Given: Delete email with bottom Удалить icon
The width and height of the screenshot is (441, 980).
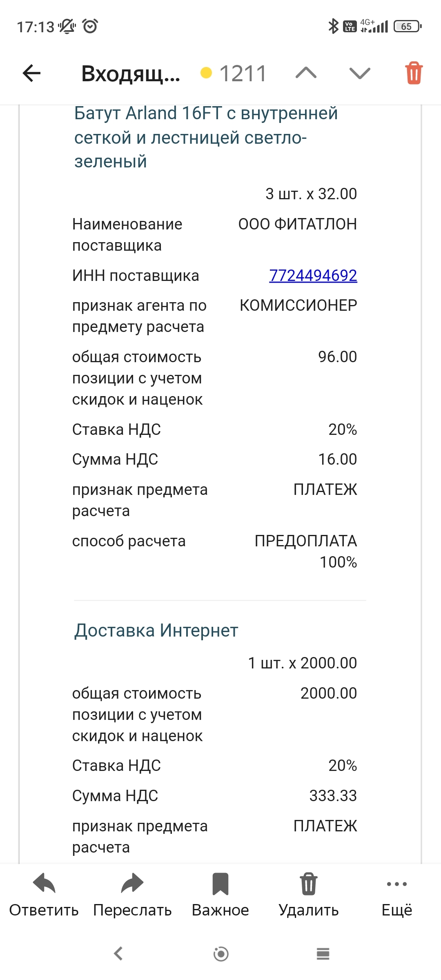Looking at the screenshot, I should [x=309, y=884].
